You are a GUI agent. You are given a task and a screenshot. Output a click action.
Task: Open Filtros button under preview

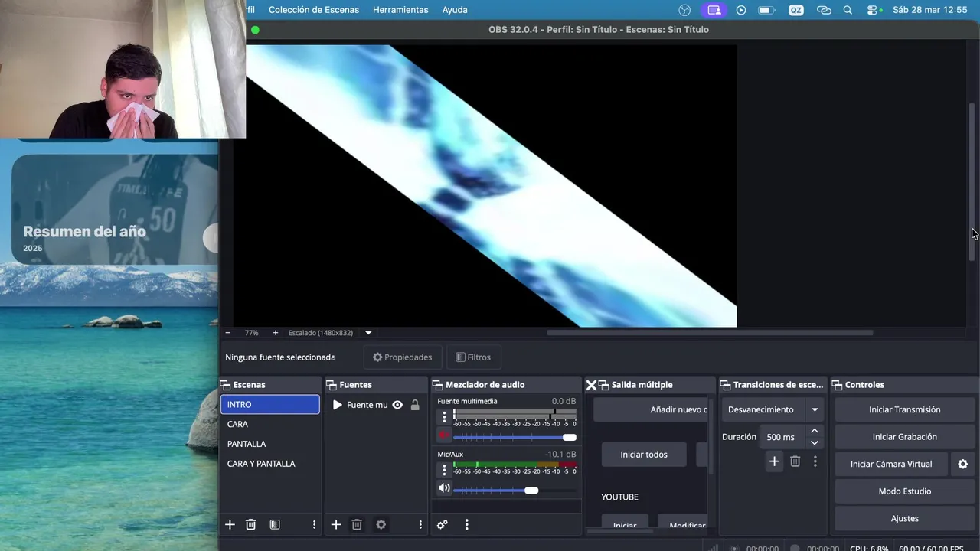coord(473,357)
